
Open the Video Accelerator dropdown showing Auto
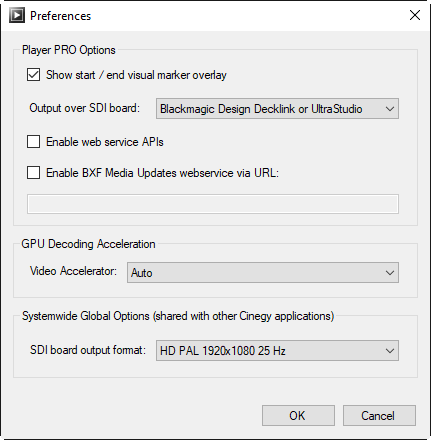[263, 273]
